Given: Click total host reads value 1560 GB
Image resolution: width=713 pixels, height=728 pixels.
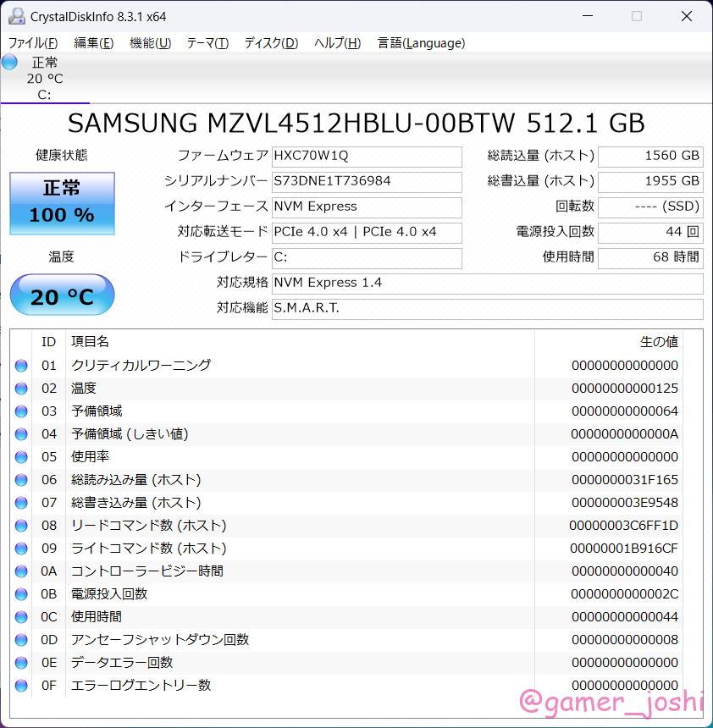Looking at the screenshot, I should (650, 157).
